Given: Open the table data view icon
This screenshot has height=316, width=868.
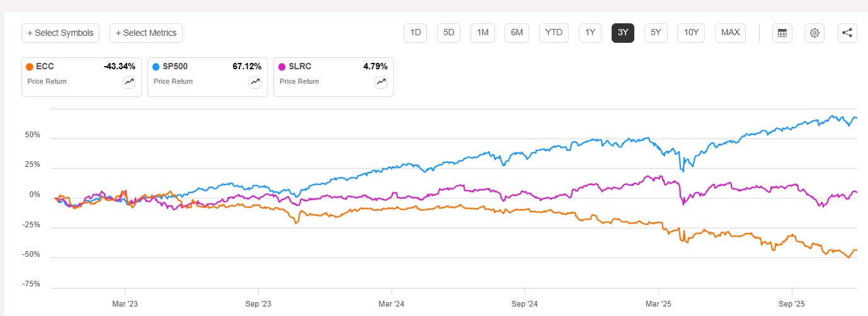Looking at the screenshot, I should point(782,33).
